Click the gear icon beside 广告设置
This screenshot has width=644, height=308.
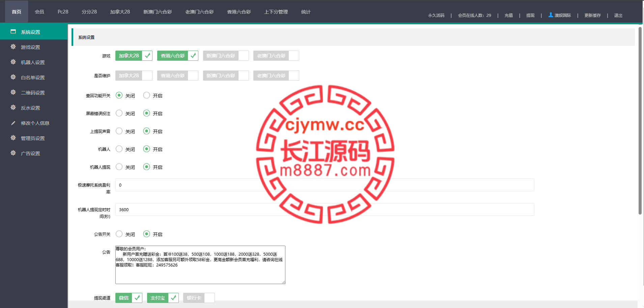[13, 153]
